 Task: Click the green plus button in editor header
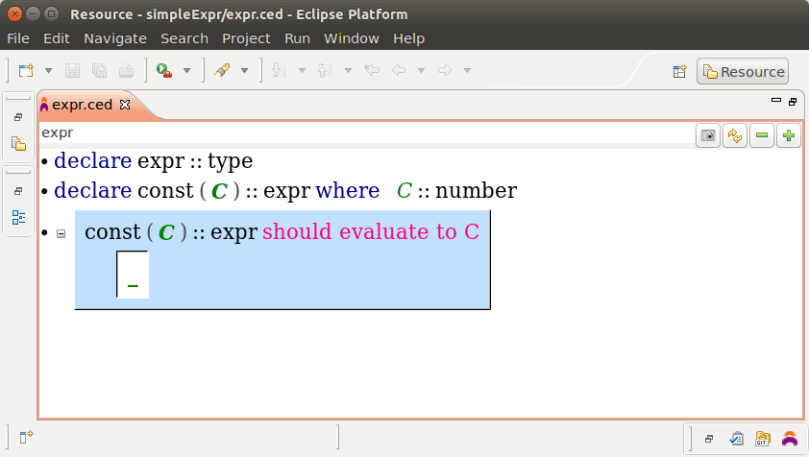(789, 136)
